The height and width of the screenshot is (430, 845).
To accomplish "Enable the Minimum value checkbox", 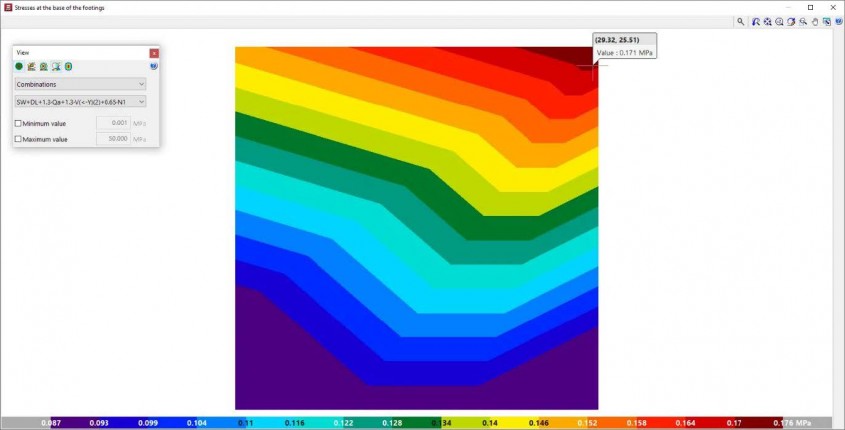I will click(x=18, y=123).
